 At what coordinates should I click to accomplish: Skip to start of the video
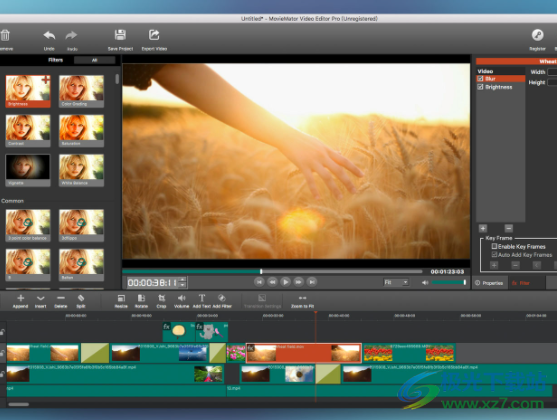coord(259,282)
